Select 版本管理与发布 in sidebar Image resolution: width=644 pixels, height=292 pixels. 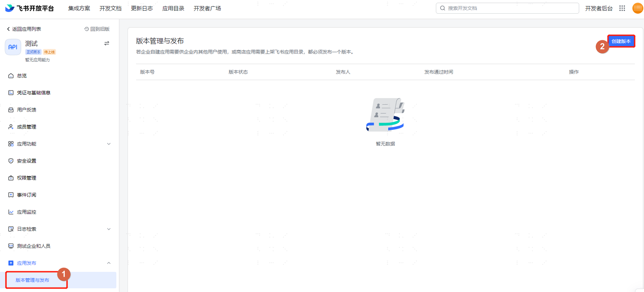(60, 280)
